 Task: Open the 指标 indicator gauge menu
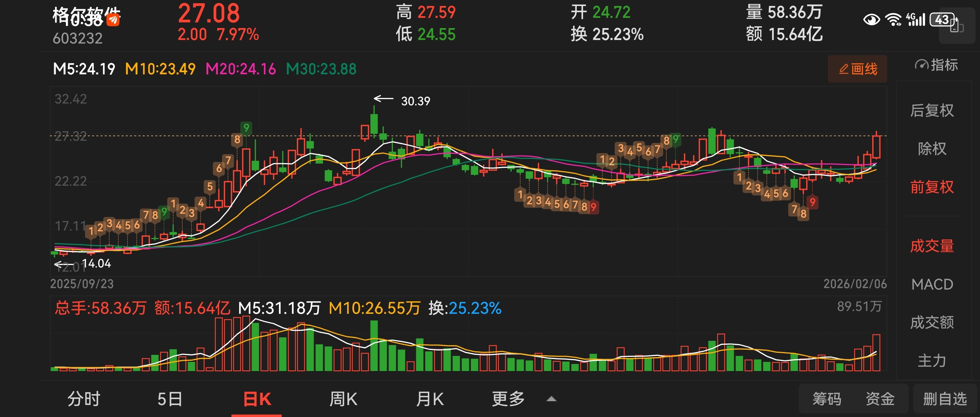pos(936,65)
